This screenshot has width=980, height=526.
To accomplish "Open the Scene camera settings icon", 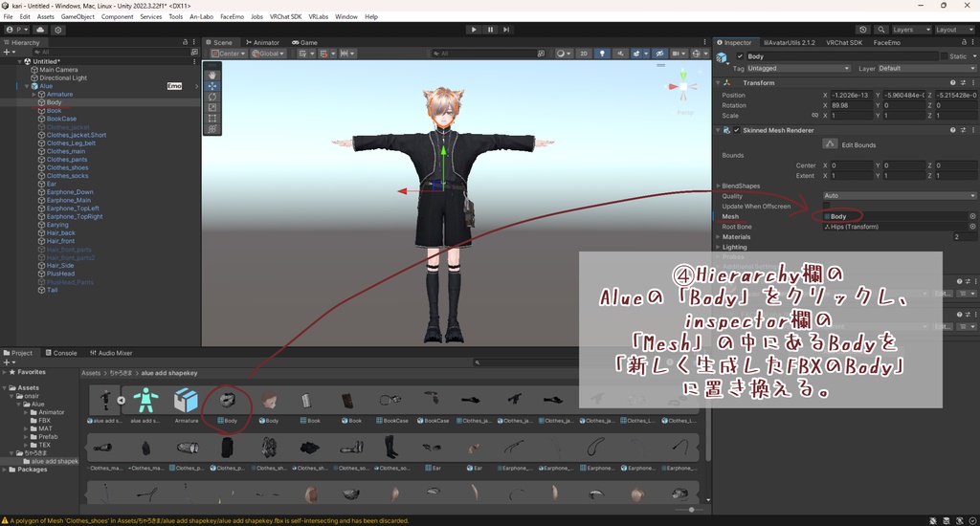I will tap(678, 54).
